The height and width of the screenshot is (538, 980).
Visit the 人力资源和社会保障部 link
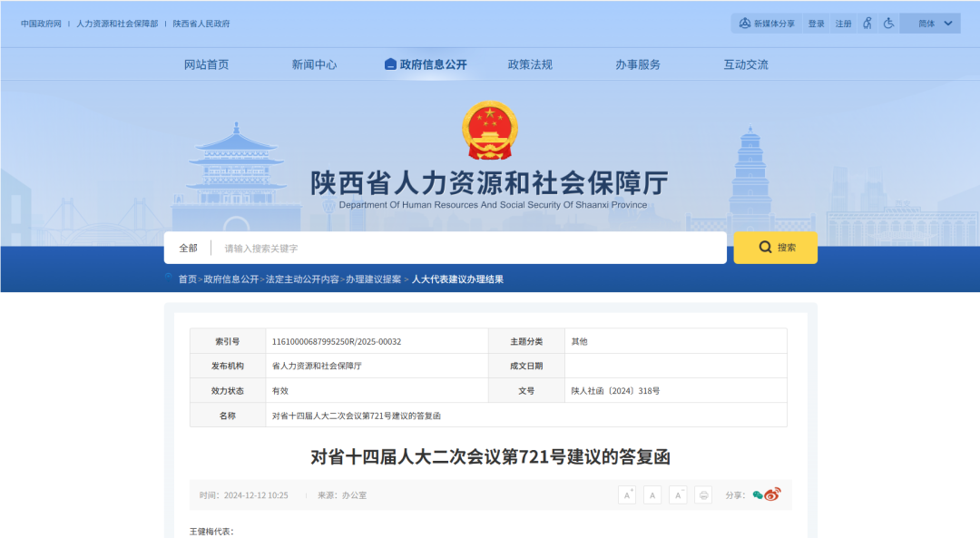(x=117, y=24)
